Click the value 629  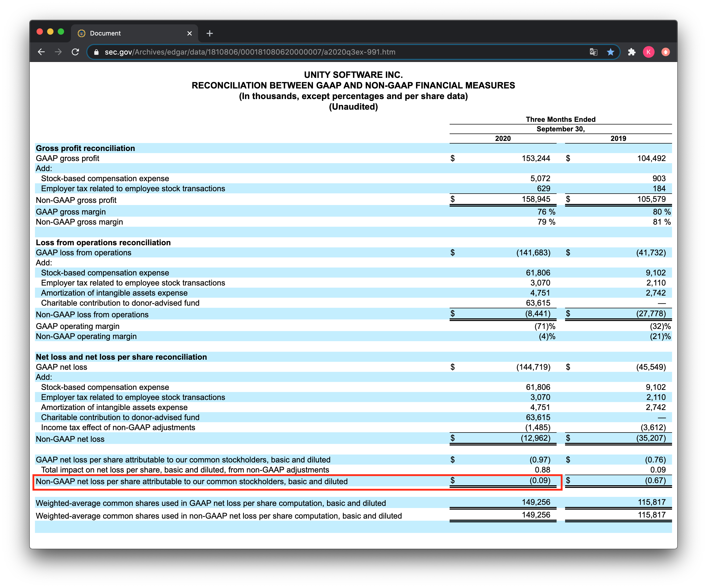click(543, 189)
